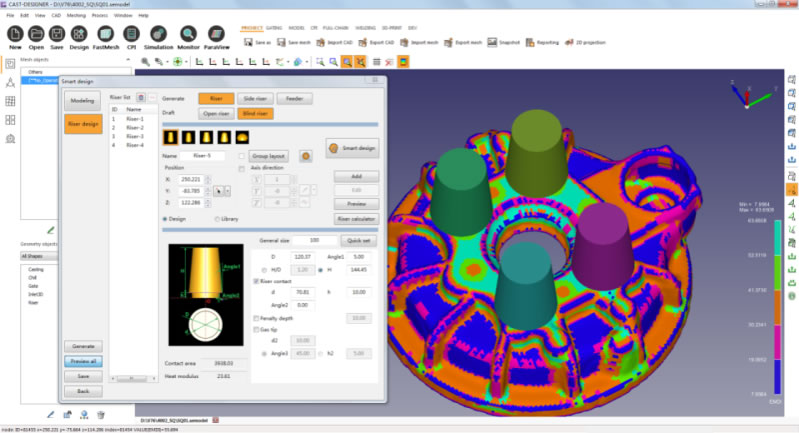Click the pick-position cursor icon beside Y
Image resolution: width=799 pixels, height=433 pixels.
(218, 191)
